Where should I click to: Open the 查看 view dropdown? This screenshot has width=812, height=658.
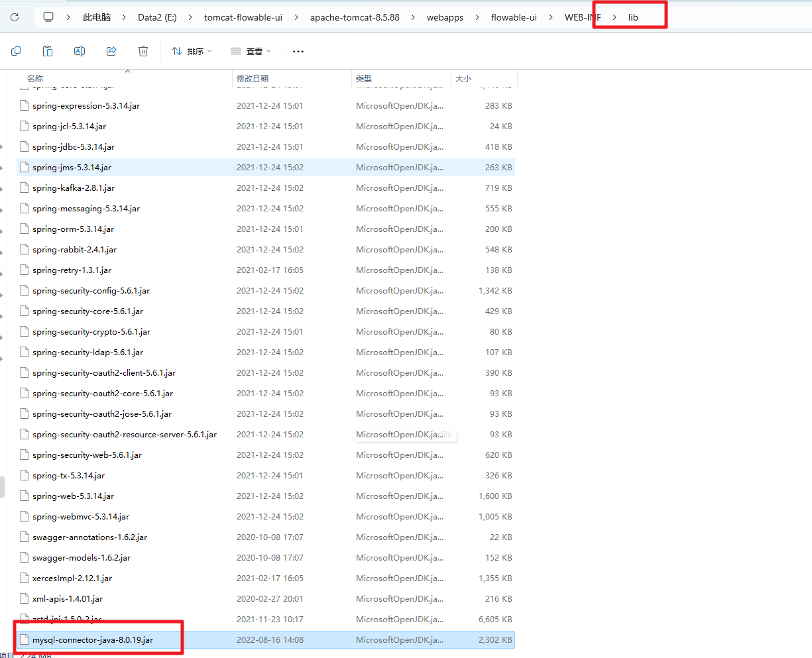click(x=251, y=51)
